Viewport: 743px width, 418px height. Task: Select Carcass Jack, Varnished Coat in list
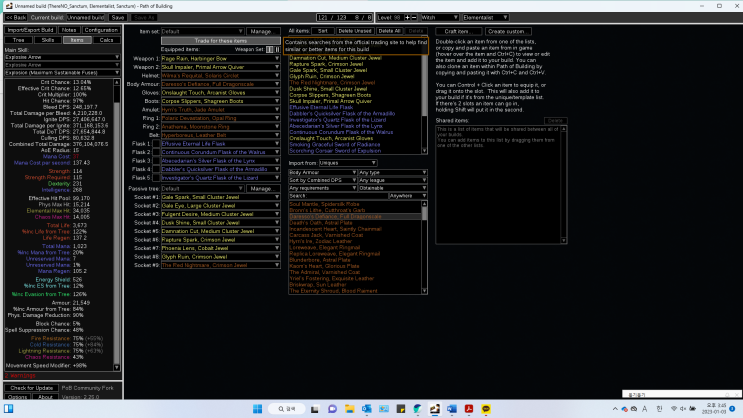pos(326,235)
